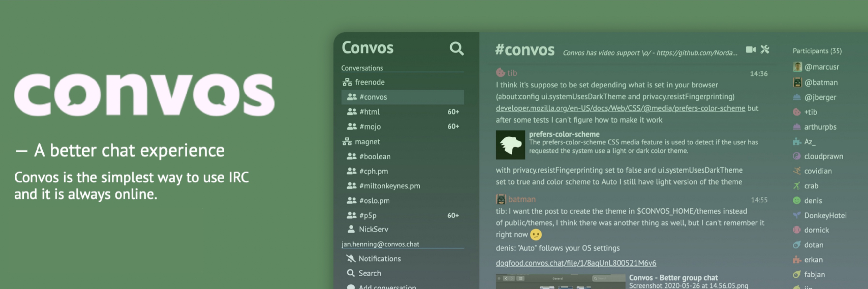This screenshot has width=868, height=289.
Task: Click the avatar icon next to dotan
Action: [x=797, y=245]
